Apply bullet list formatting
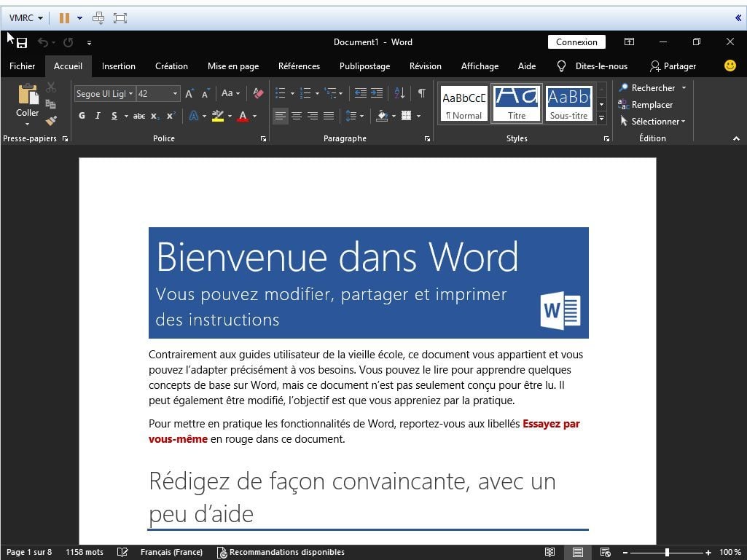The image size is (747, 560). [281, 93]
